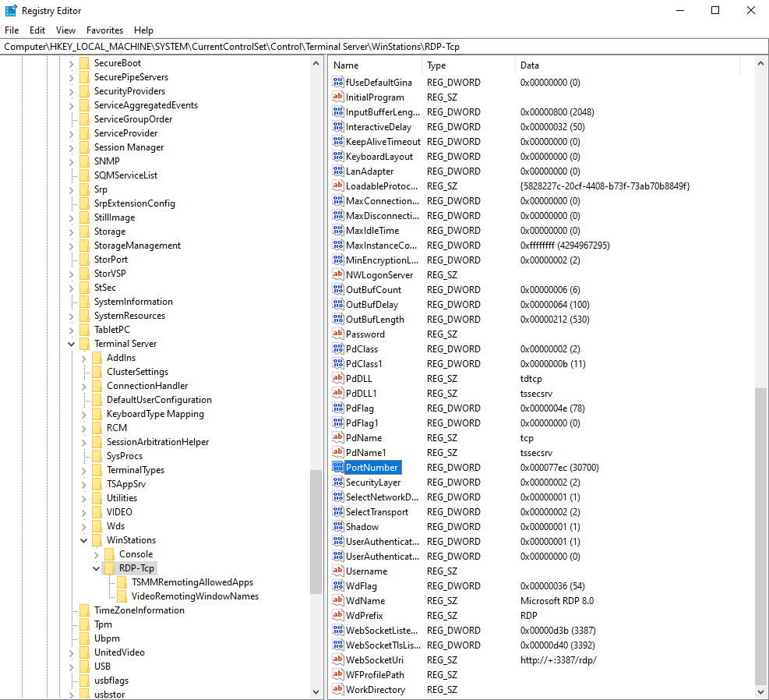Click the WebSocketUri string icon
The image size is (769, 700).
click(x=337, y=659)
